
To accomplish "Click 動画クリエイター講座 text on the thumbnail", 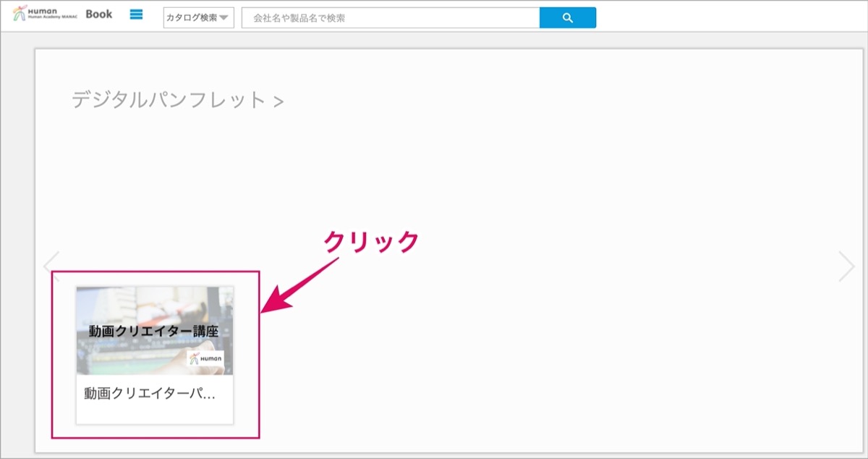I will pos(153,332).
